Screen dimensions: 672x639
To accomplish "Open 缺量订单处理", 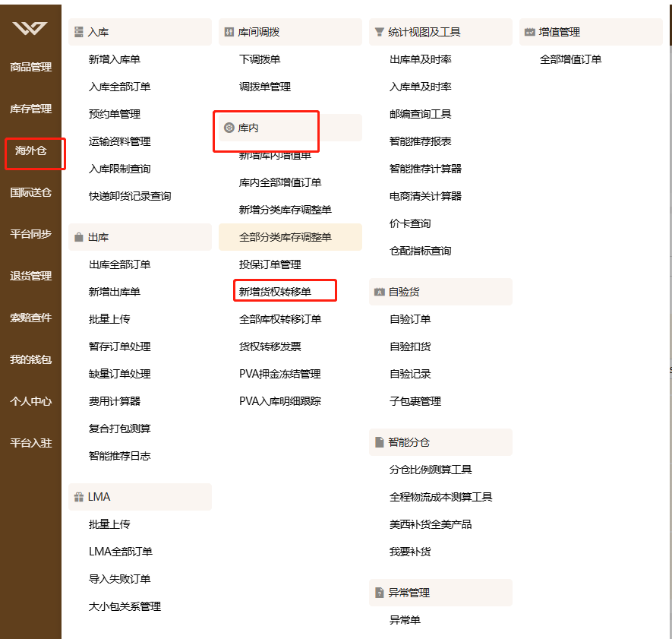I will coord(119,374).
